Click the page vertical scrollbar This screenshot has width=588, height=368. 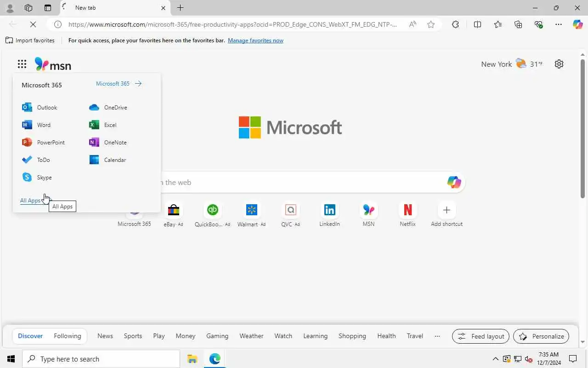point(583,129)
